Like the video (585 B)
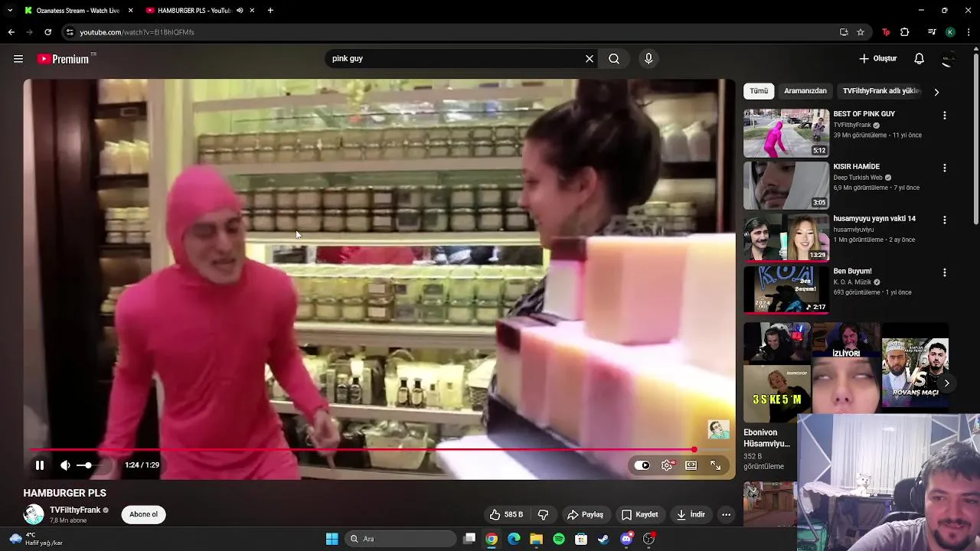The width and height of the screenshot is (980, 551). [x=506, y=514]
